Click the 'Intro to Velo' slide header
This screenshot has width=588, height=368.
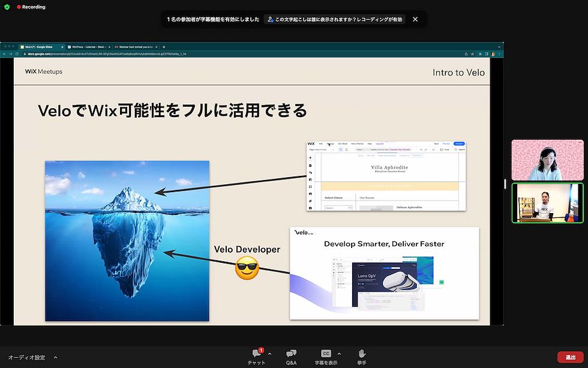[458, 73]
